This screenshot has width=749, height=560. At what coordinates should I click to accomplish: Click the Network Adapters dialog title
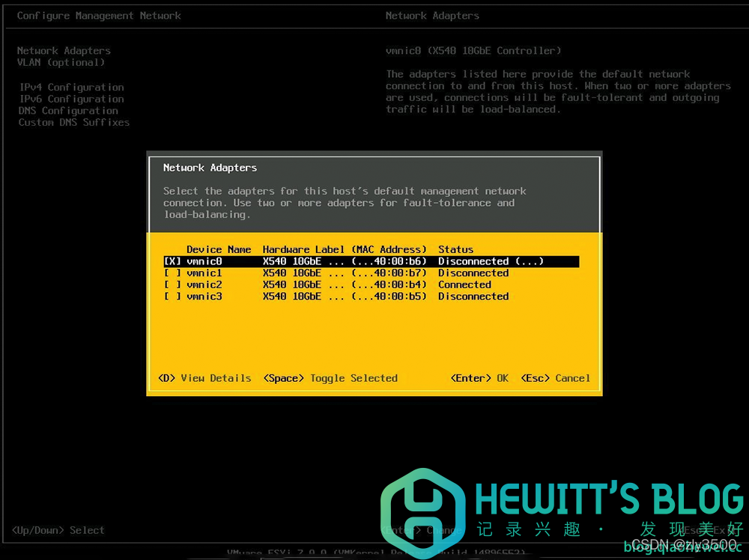point(210,168)
